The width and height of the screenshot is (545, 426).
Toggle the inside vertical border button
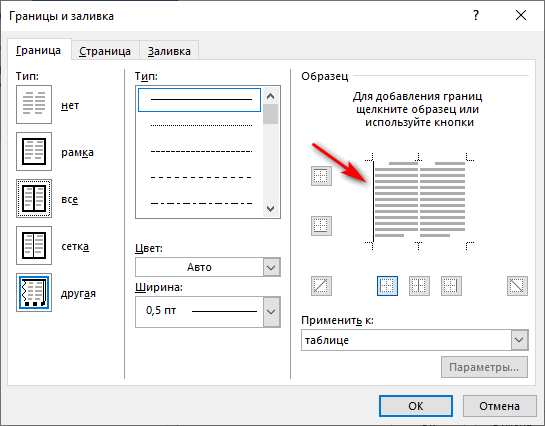click(419, 286)
